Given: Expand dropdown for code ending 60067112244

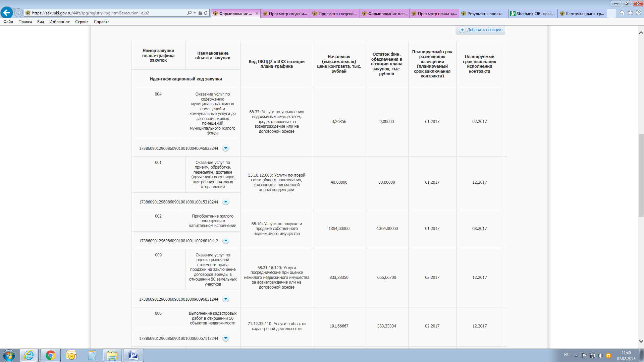Looking at the screenshot, I should [x=226, y=338].
